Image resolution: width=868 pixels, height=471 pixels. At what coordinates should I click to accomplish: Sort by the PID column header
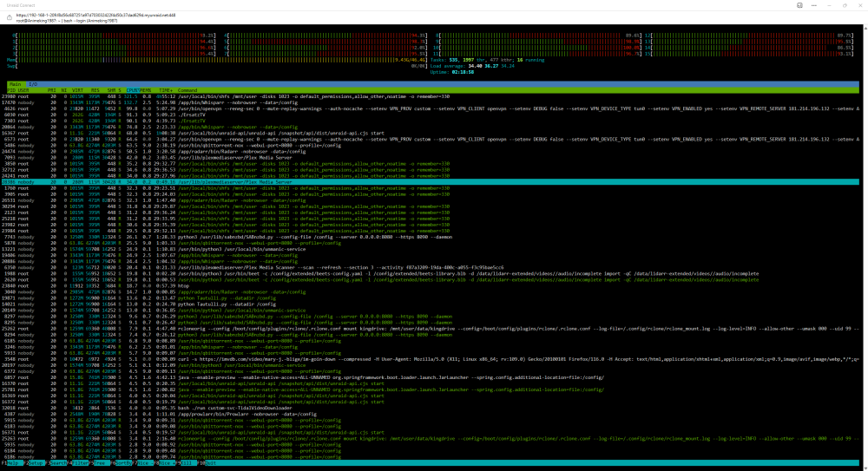pos(11,90)
